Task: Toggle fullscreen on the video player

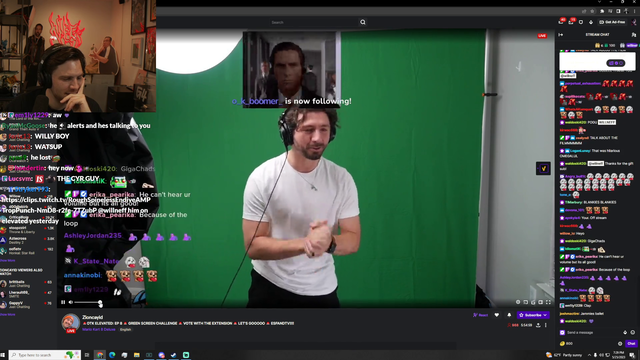Action: (548, 302)
